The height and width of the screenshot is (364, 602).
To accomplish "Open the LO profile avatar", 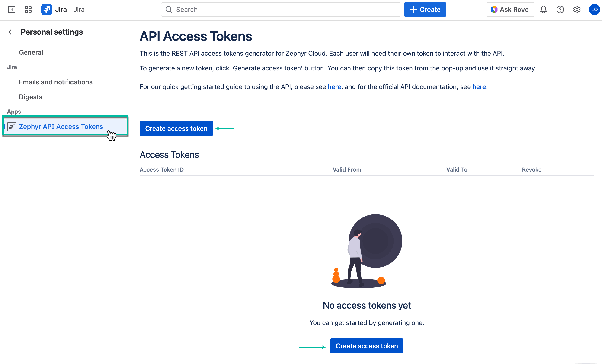I will pos(594,10).
